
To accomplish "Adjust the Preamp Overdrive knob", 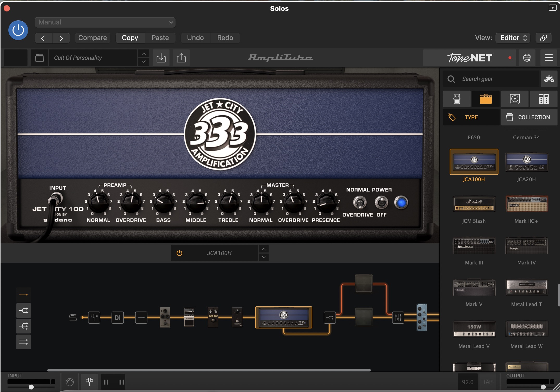I will pyautogui.click(x=131, y=203).
